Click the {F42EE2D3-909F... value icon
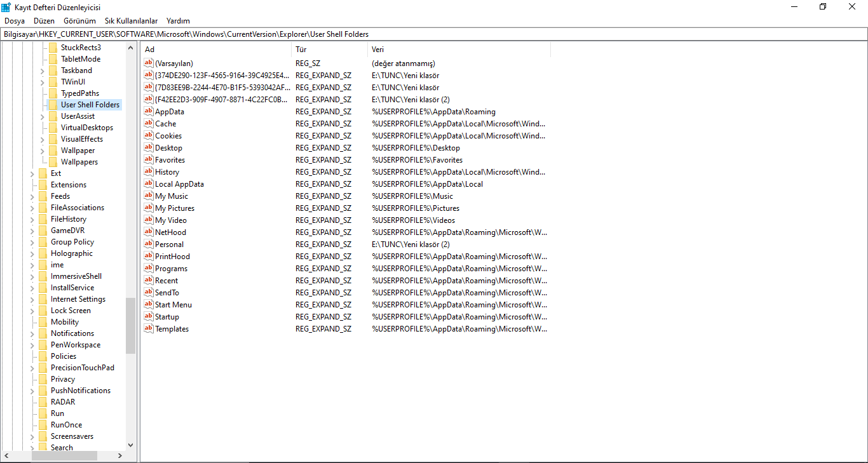The image size is (868, 463). [149, 99]
